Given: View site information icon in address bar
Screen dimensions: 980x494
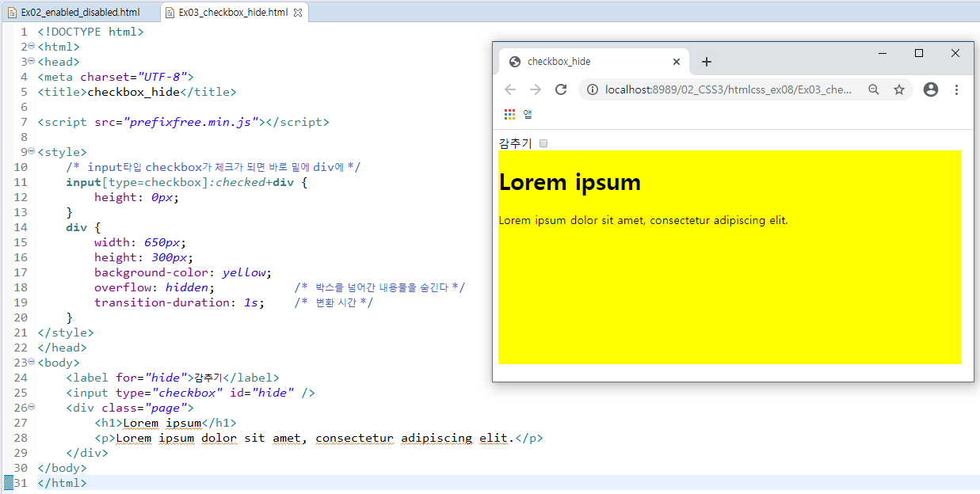Looking at the screenshot, I should tap(591, 89).
